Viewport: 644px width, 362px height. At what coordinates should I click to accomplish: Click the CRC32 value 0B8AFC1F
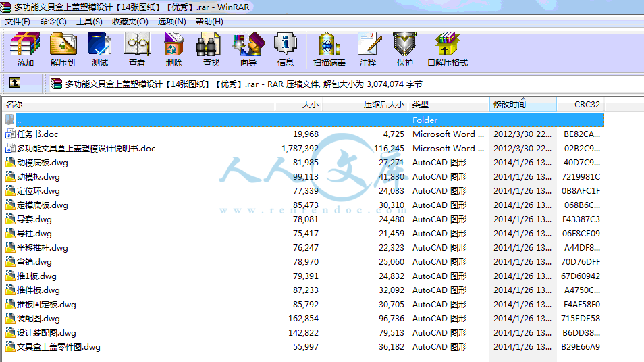click(581, 190)
